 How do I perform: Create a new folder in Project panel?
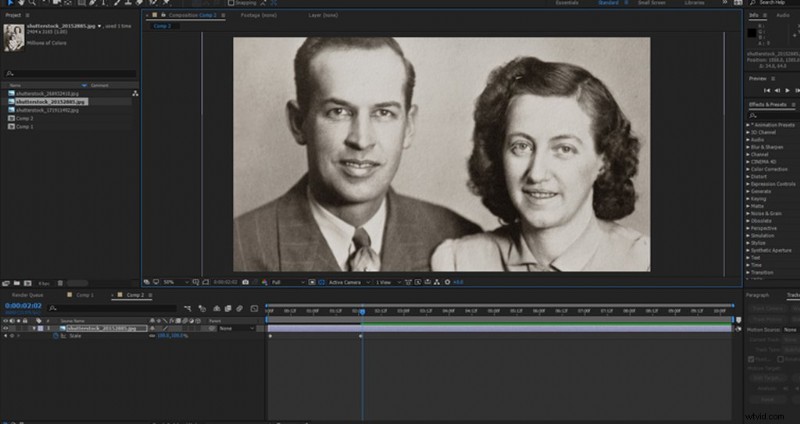17,283
